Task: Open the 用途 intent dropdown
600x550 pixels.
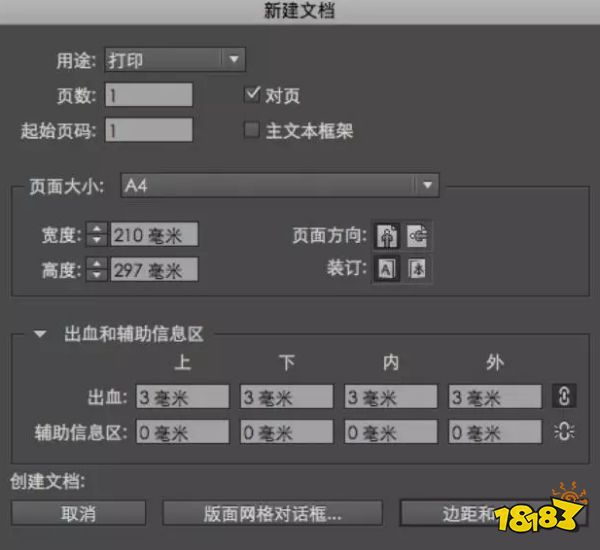Action: [174, 60]
